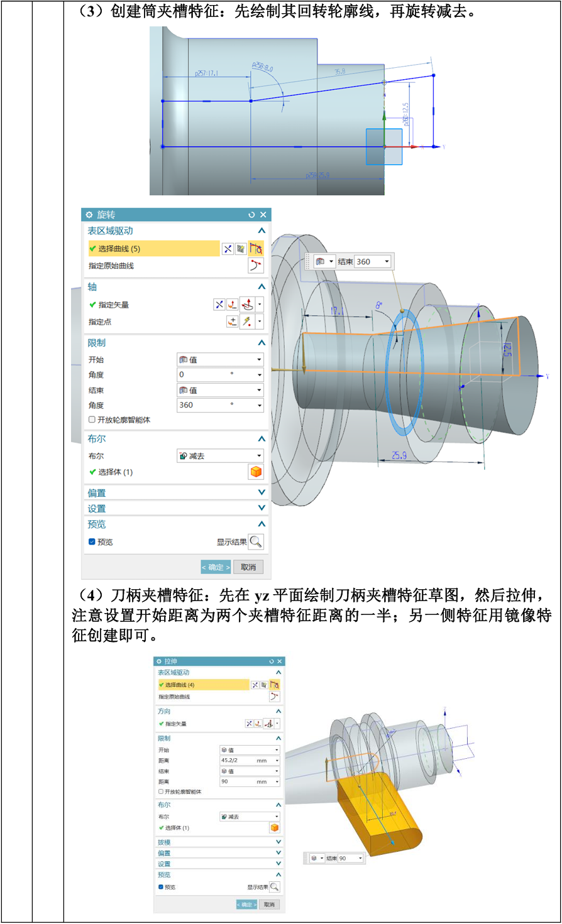Screen dimensions: 562x924
Task: Click 显示结果 magnifier in 拉伸 dialog
Action: [275, 887]
